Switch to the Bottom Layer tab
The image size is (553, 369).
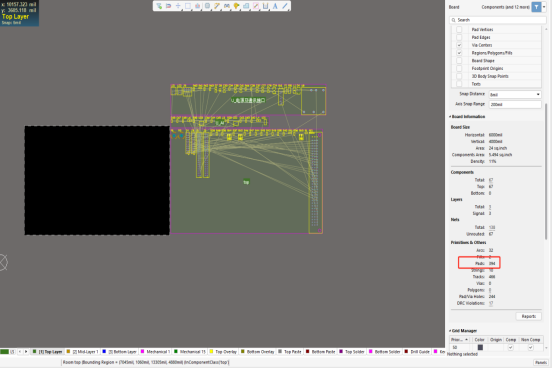tap(119, 352)
